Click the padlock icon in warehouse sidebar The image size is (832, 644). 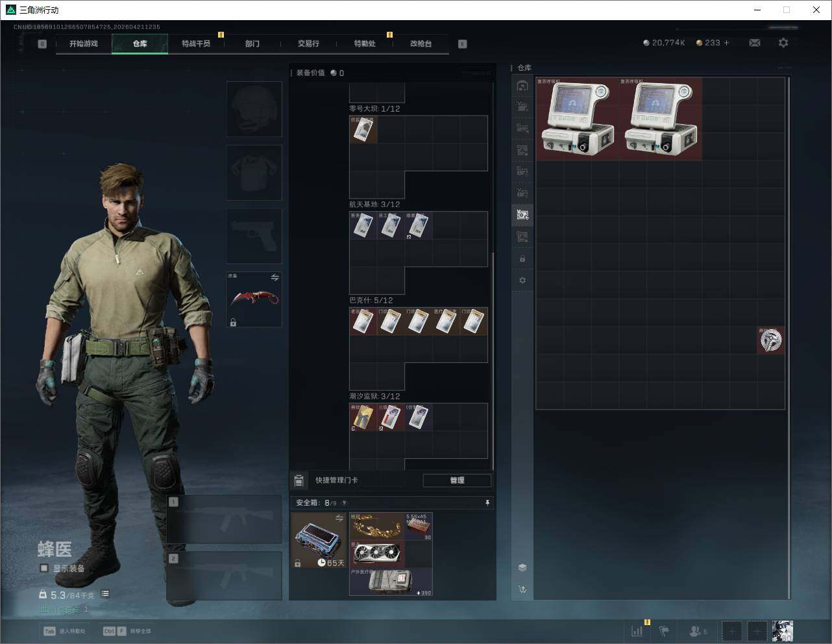coord(522,259)
